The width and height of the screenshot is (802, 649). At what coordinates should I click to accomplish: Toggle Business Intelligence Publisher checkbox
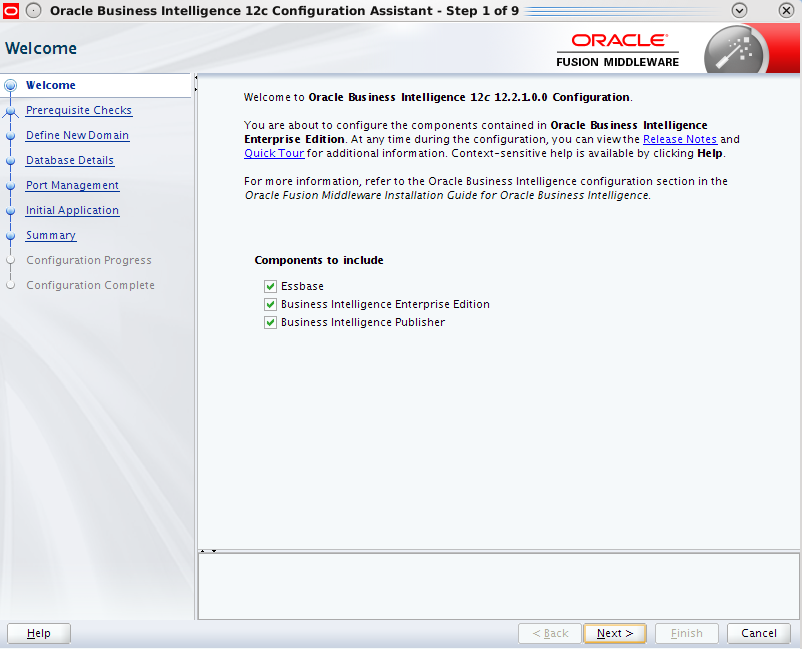click(271, 323)
